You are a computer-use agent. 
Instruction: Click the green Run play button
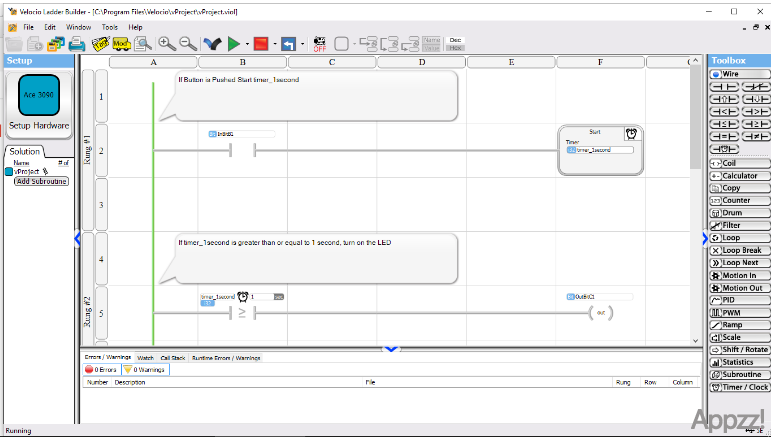tap(234, 44)
